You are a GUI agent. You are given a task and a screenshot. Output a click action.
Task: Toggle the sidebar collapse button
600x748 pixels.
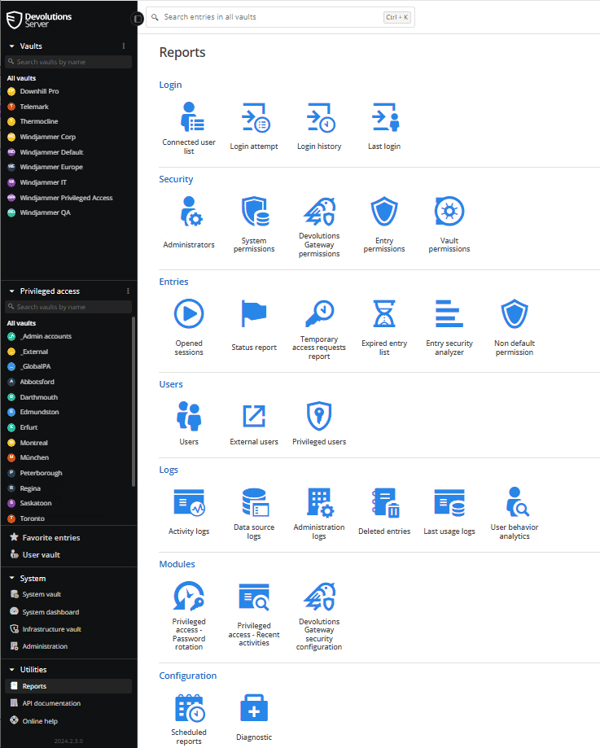[137, 19]
